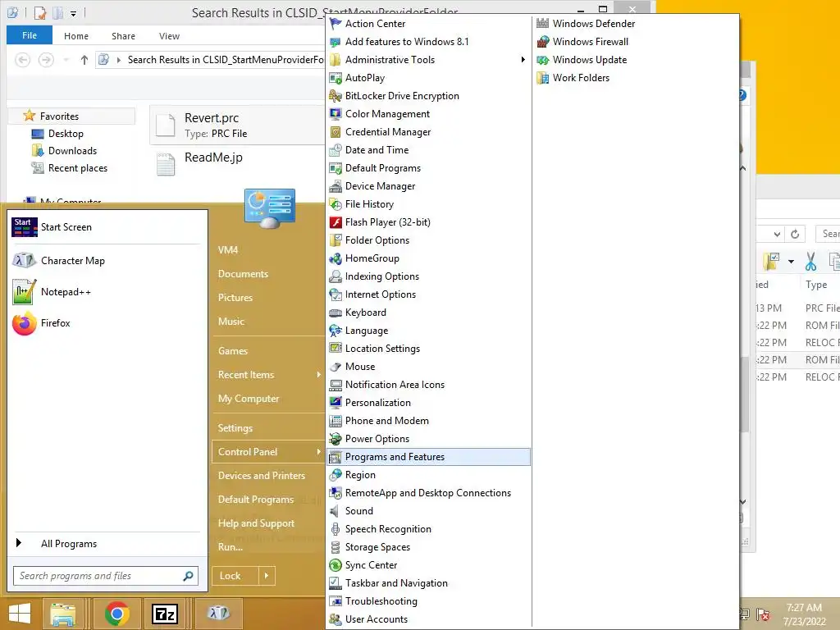This screenshot has width=840, height=630.
Task: Open 7-Zip from the taskbar
Action: tap(164, 614)
